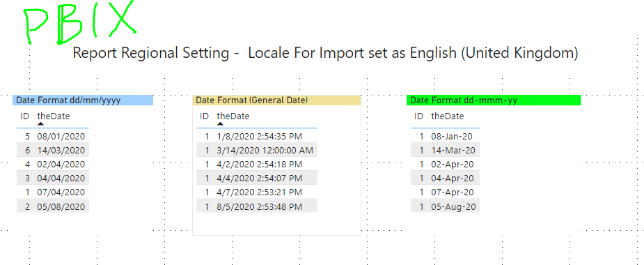
Task: Sort by ID column in the dd-mmm-yy table
Action: click(418, 116)
